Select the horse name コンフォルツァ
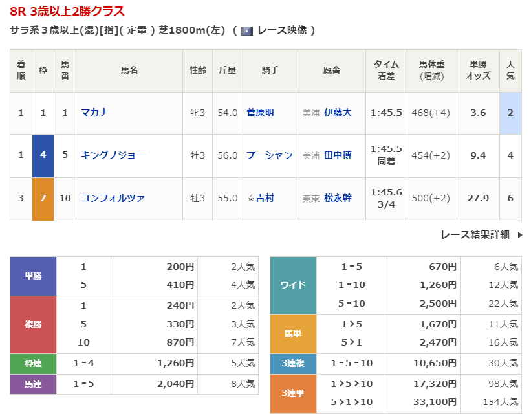This screenshot has height=420, width=531. [113, 198]
